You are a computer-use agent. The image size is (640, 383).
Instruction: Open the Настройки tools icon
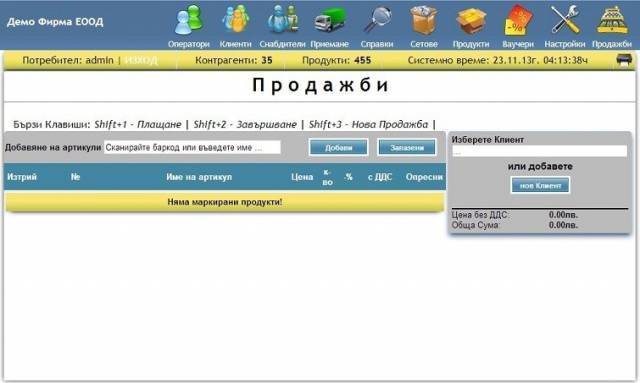565,20
